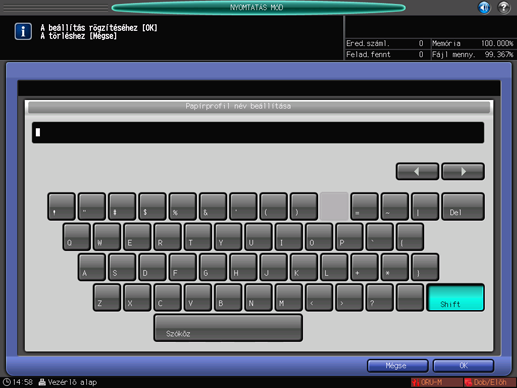Tap the R key
This screenshot has width=517, height=388.
tap(168, 237)
